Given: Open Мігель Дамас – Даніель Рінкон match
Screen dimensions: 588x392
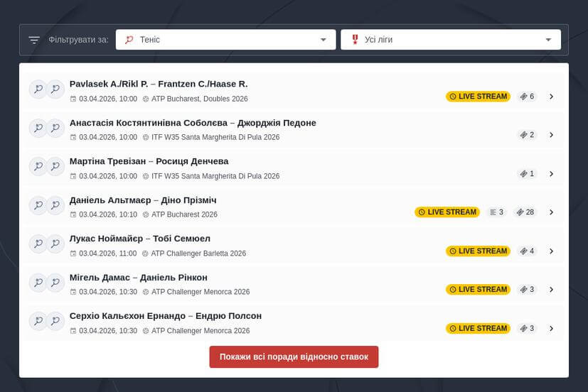Looking at the screenshot, I should click(x=138, y=278).
